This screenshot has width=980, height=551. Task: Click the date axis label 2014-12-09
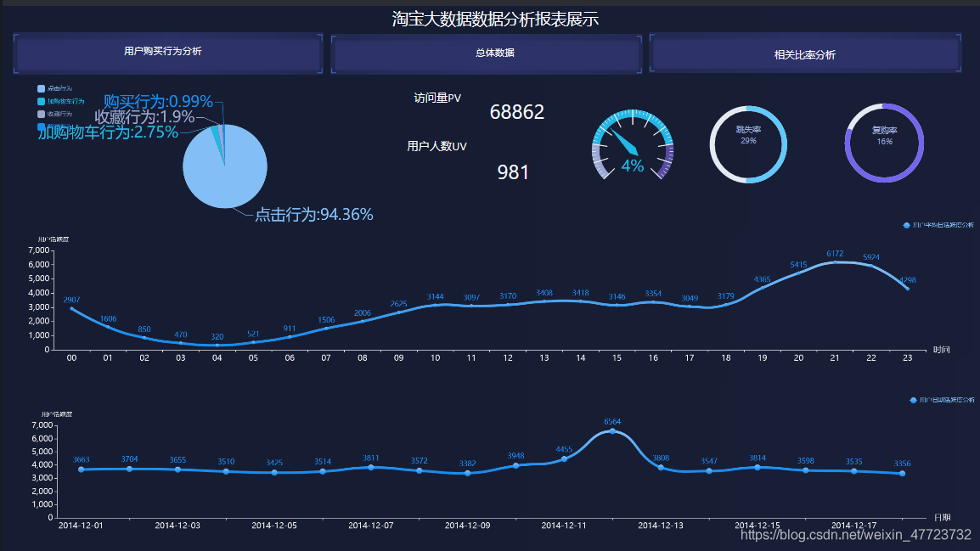coord(468,526)
